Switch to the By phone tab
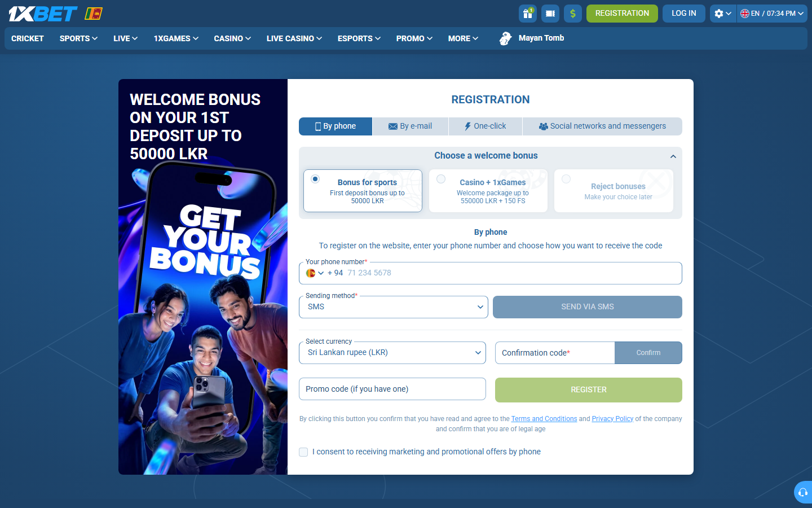This screenshot has height=508, width=812. (x=336, y=126)
